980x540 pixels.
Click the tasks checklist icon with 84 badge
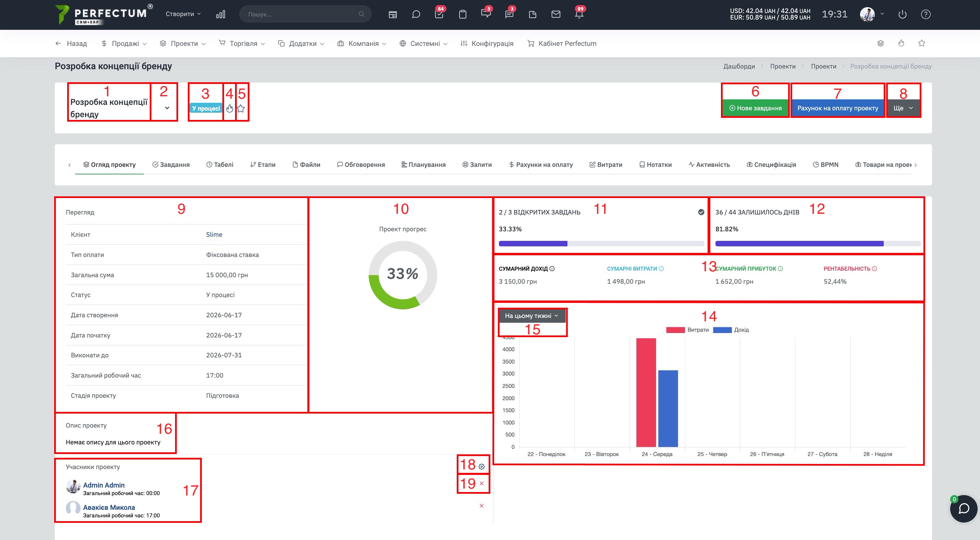click(x=439, y=14)
